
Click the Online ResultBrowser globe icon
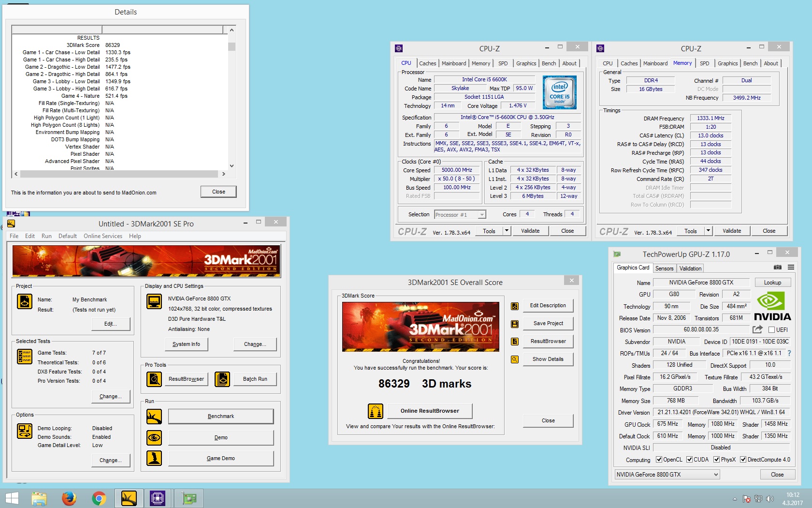[x=376, y=411]
